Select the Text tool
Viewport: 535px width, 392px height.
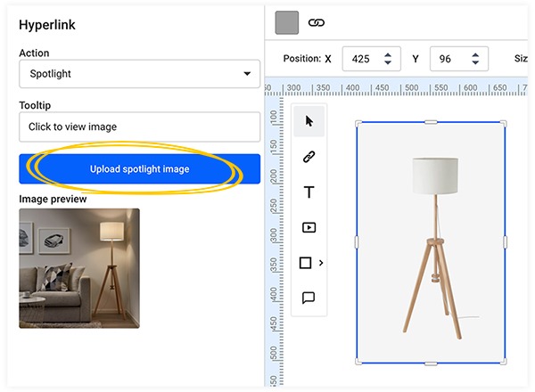309,192
